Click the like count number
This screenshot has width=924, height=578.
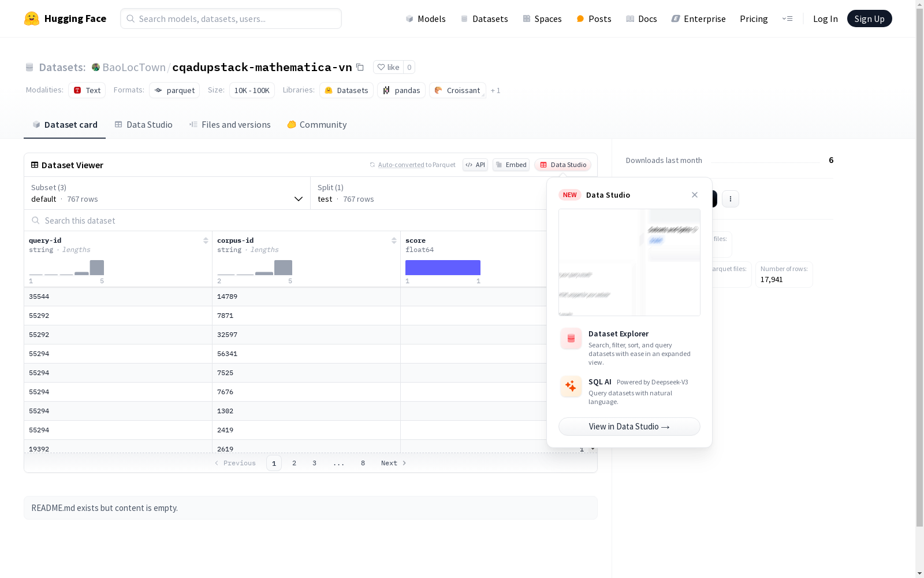tap(409, 67)
